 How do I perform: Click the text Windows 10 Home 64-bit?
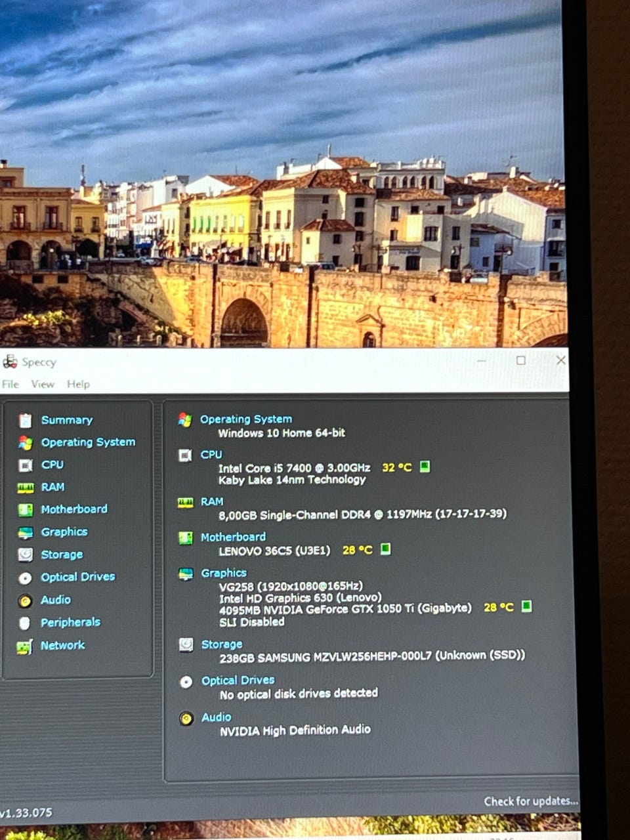[282, 433]
